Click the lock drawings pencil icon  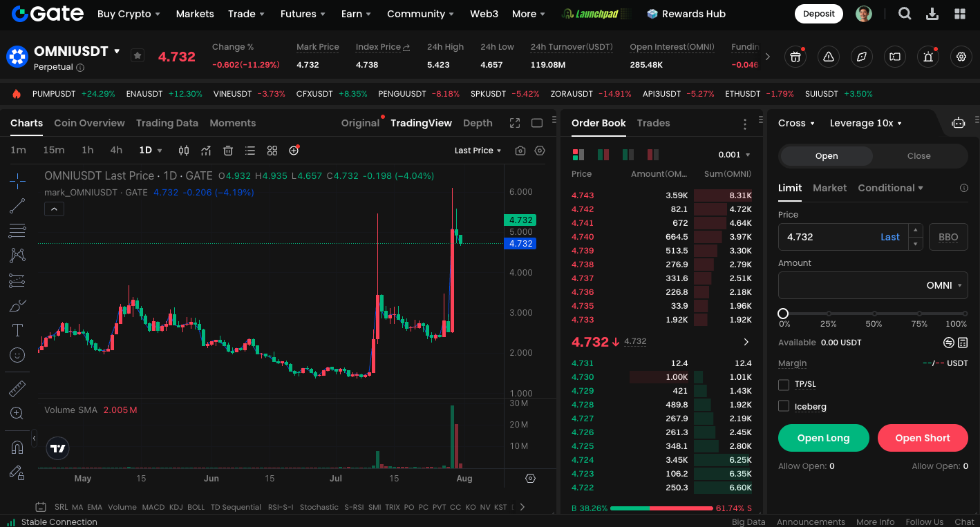pyautogui.click(x=18, y=472)
